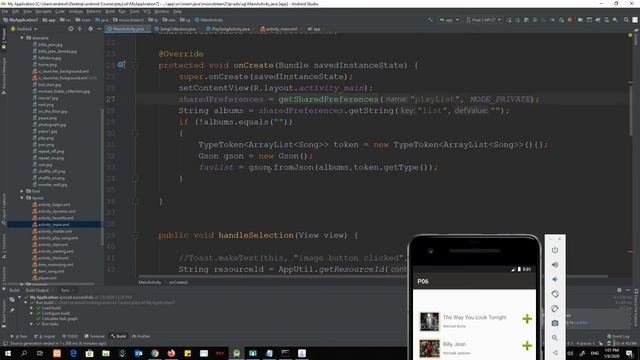Viewport: 640px width, 360px height.
Task: Click the MainActivity breadcrumb in navigation bar
Action: 209,20
